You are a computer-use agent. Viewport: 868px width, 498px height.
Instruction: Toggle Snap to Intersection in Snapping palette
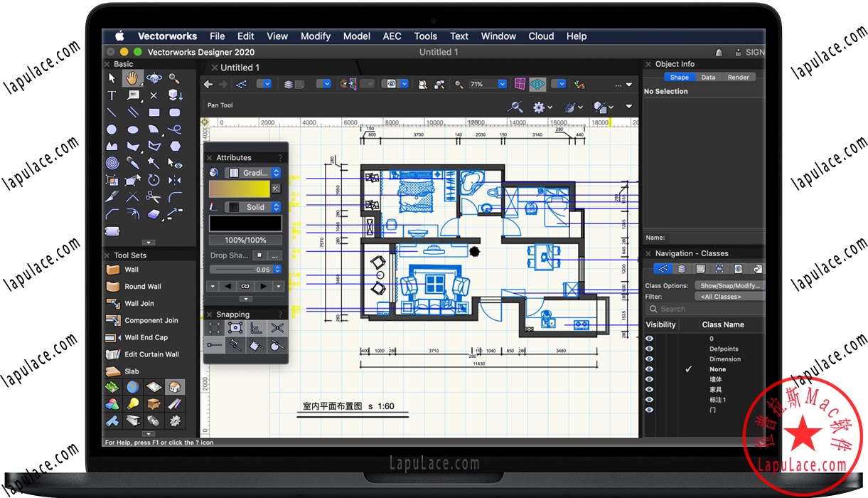point(277,328)
